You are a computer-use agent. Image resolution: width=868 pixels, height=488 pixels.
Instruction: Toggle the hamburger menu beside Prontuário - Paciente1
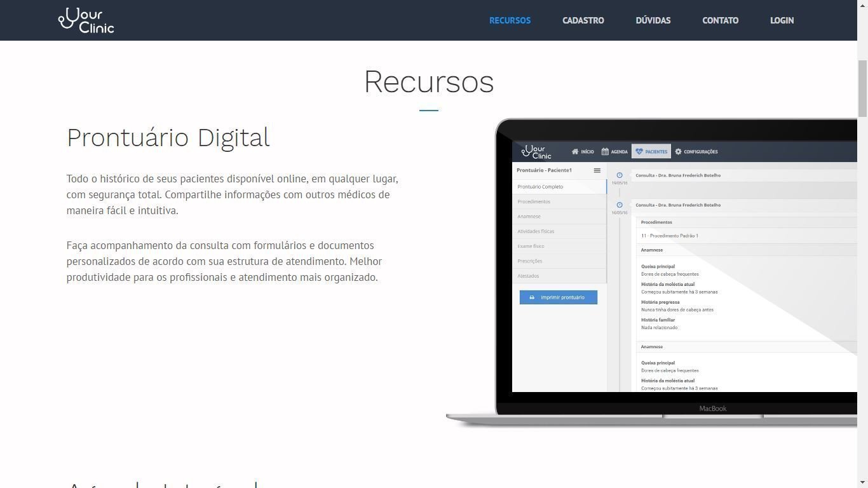pos(597,170)
